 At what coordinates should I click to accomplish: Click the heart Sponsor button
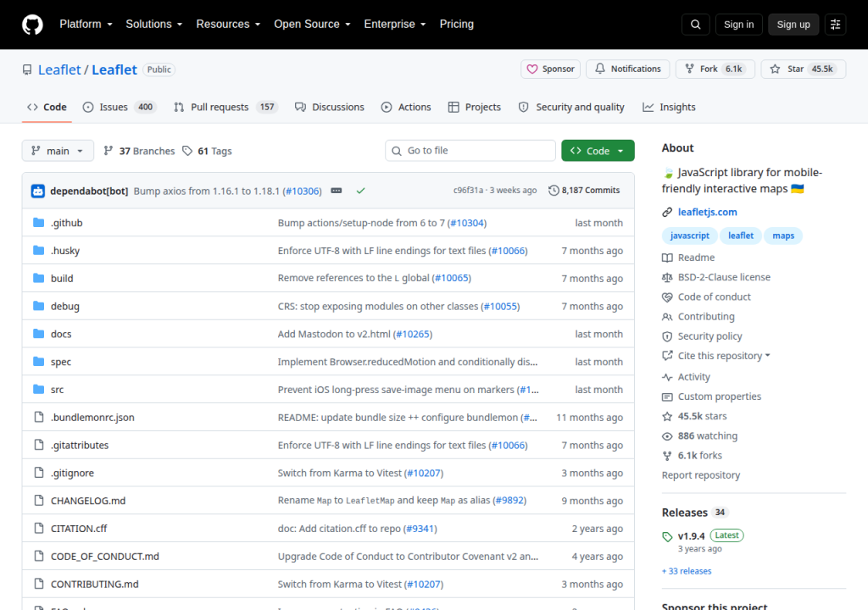tap(550, 69)
